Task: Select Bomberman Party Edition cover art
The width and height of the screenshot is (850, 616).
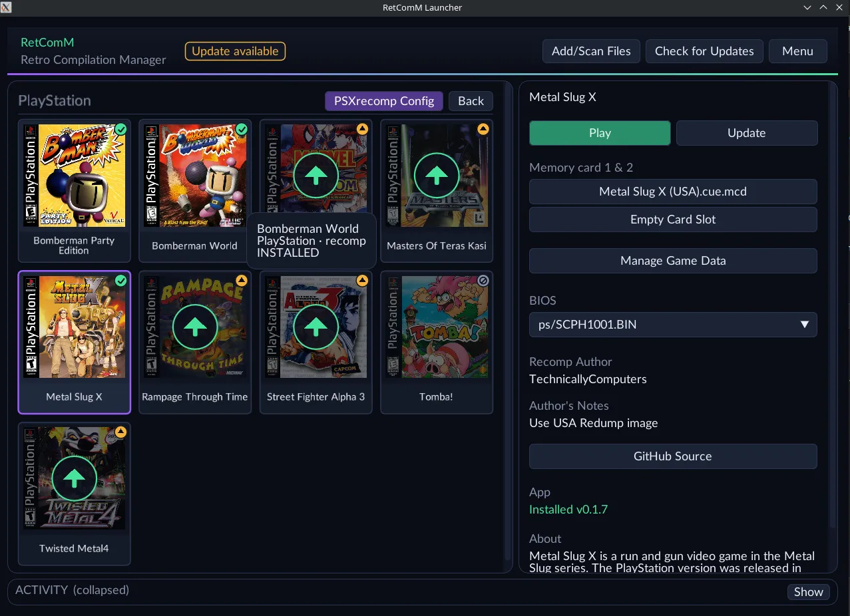Action: [74, 176]
